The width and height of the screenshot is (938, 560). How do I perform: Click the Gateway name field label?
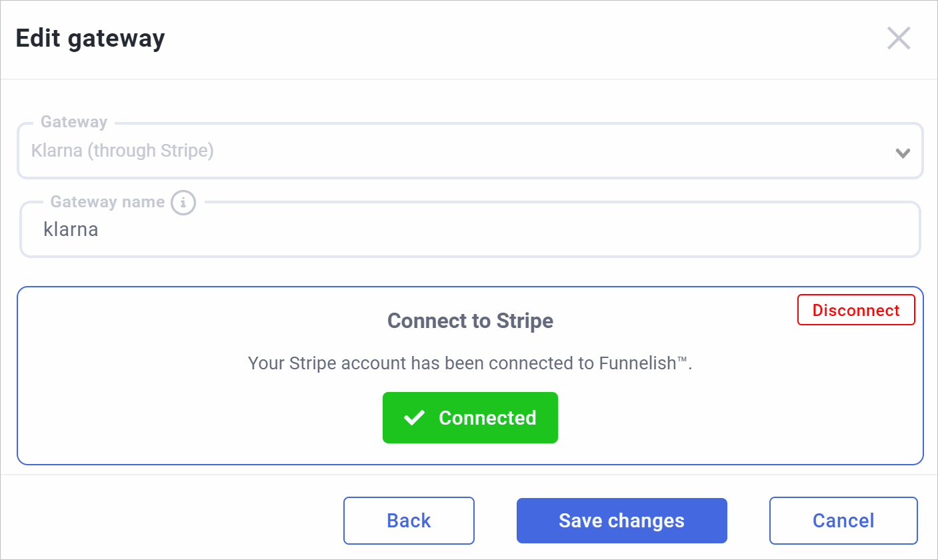click(x=107, y=202)
